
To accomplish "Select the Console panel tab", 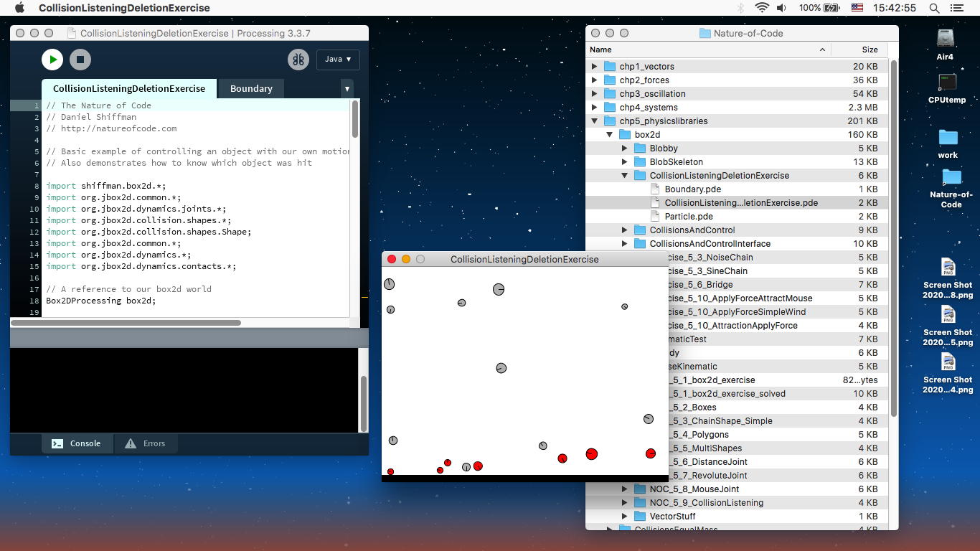I will point(76,443).
